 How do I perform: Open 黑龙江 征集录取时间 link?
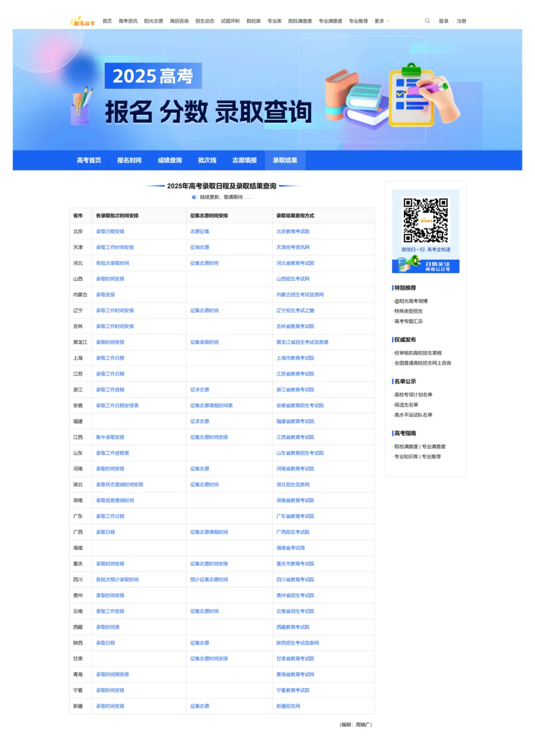coord(205,343)
